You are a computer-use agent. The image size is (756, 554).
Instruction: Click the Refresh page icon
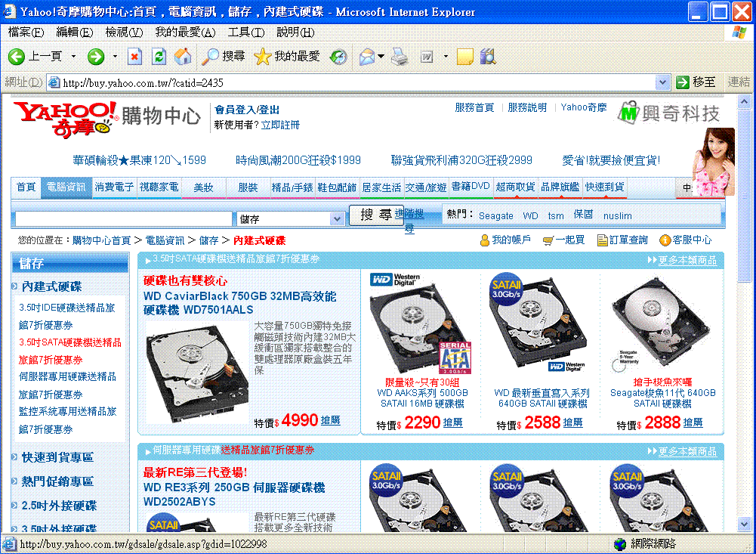(x=159, y=57)
